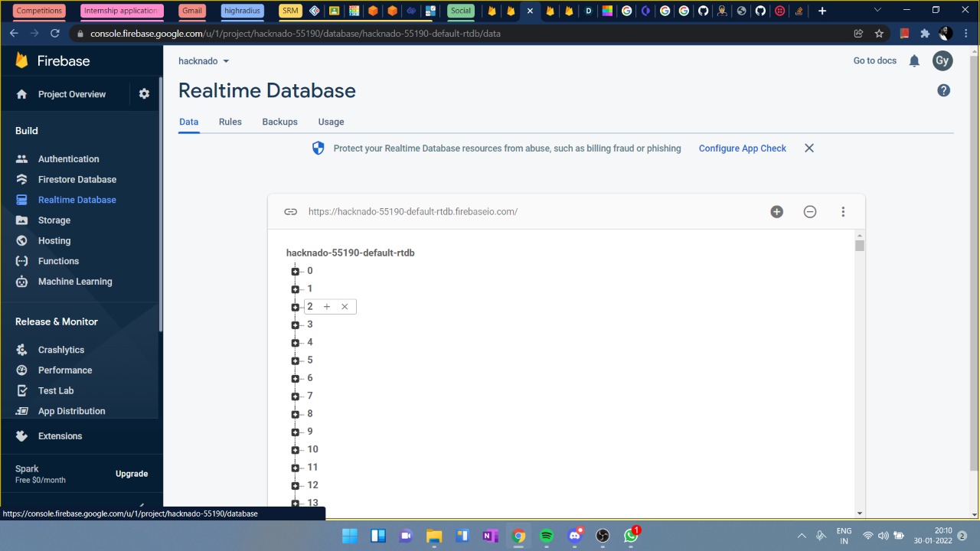Click the database vertical scrollbar thumb

[860, 246]
